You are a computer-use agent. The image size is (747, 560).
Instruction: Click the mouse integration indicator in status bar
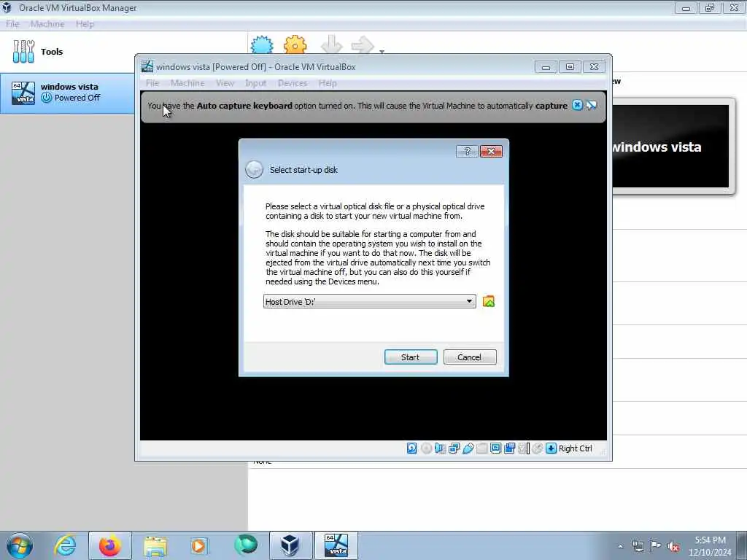point(538,448)
